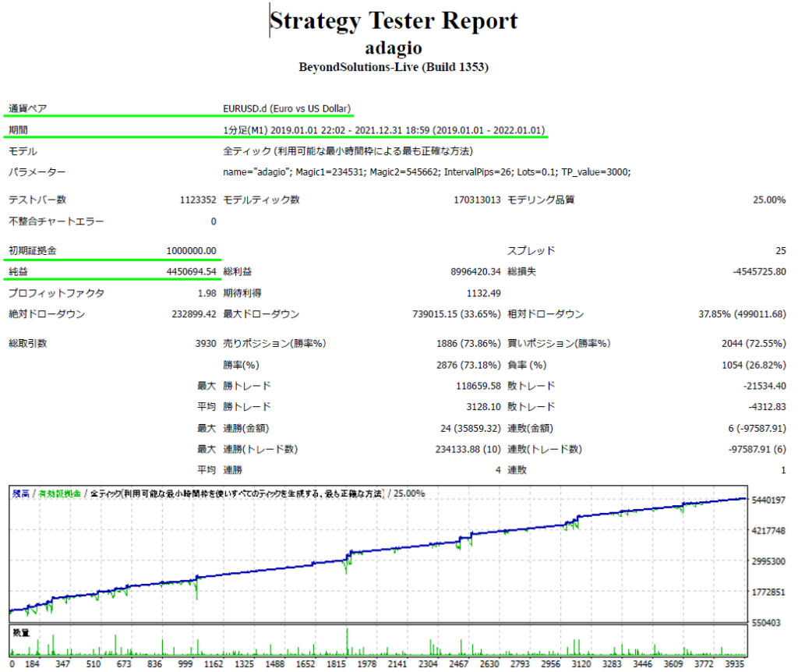The image size is (798, 672).
Task: Click the 期待利得 value 1132.49
Action: pyautogui.click(x=484, y=293)
